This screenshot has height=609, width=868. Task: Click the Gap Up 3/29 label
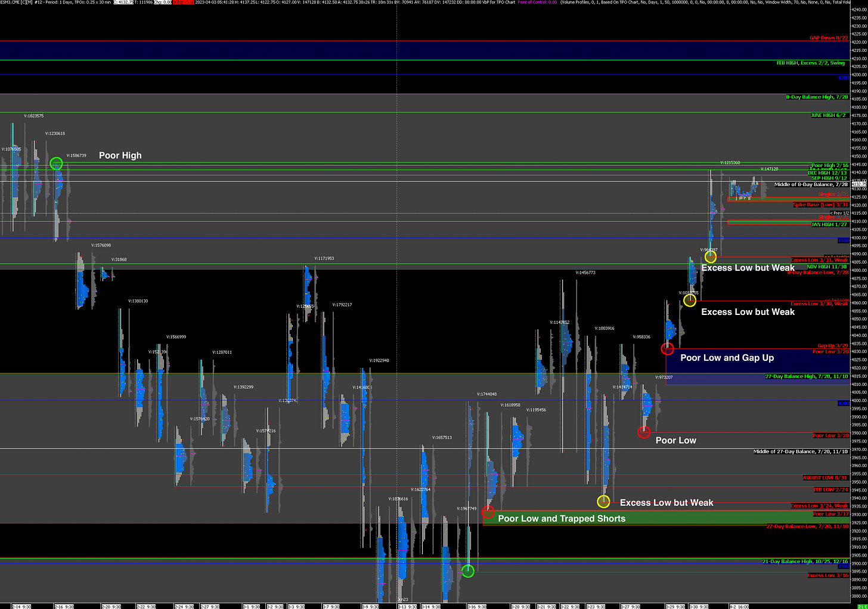pos(833,346)
